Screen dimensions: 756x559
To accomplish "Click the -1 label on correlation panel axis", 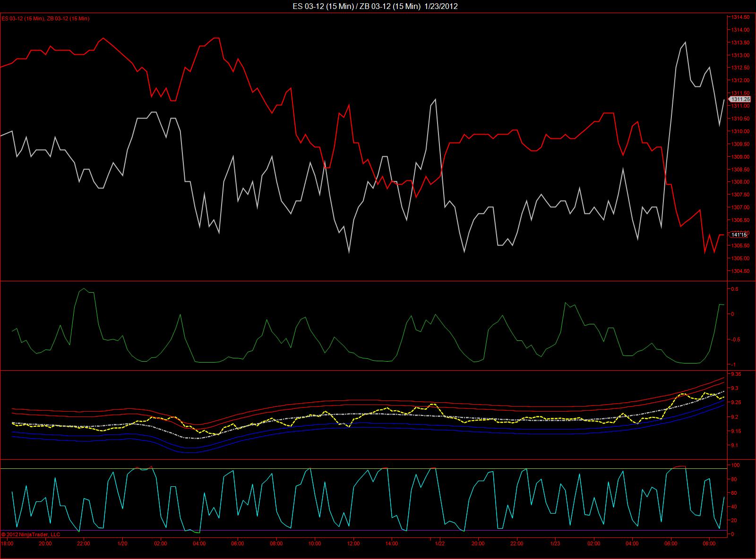I will click(x=733, y=364).
